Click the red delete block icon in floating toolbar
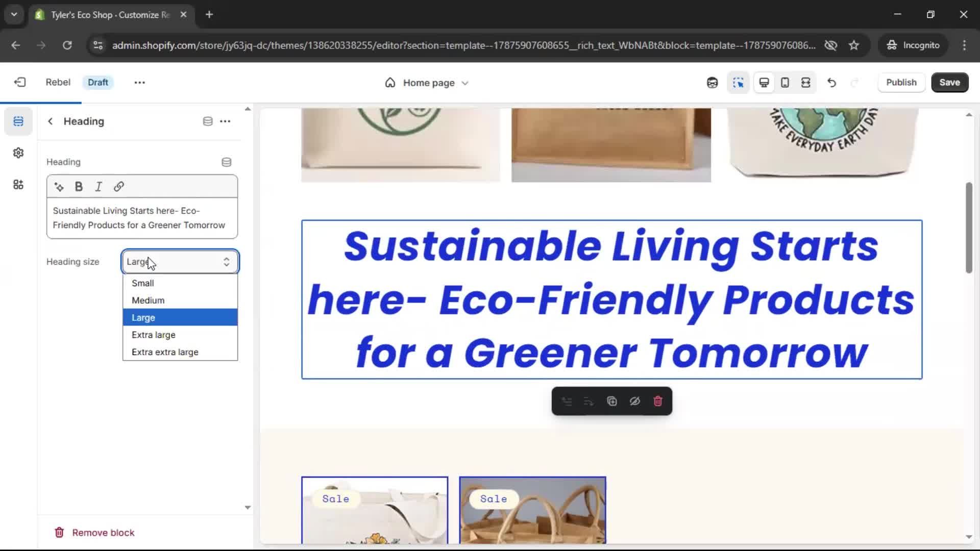 (x=657, y=402)
